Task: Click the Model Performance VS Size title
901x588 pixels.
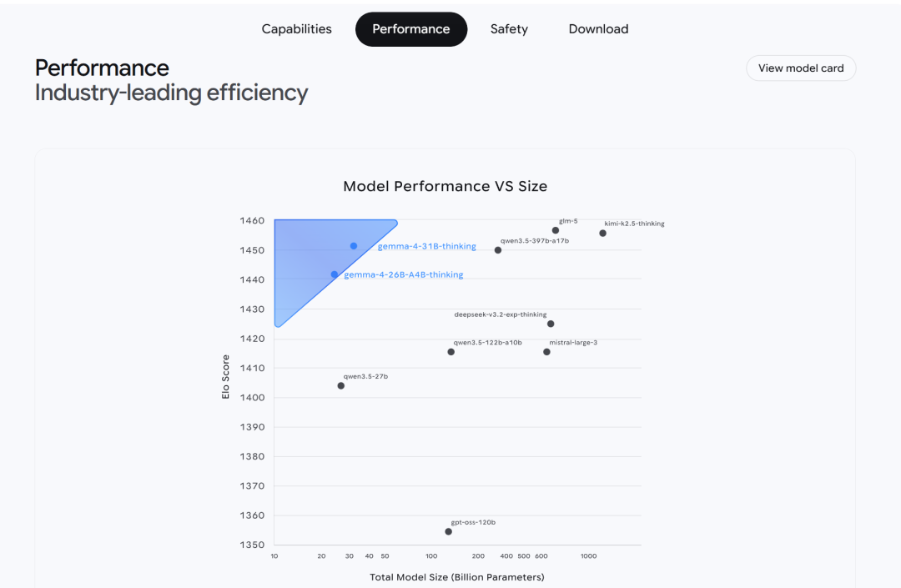Action: pyautogui.click(x=445, y=186)
